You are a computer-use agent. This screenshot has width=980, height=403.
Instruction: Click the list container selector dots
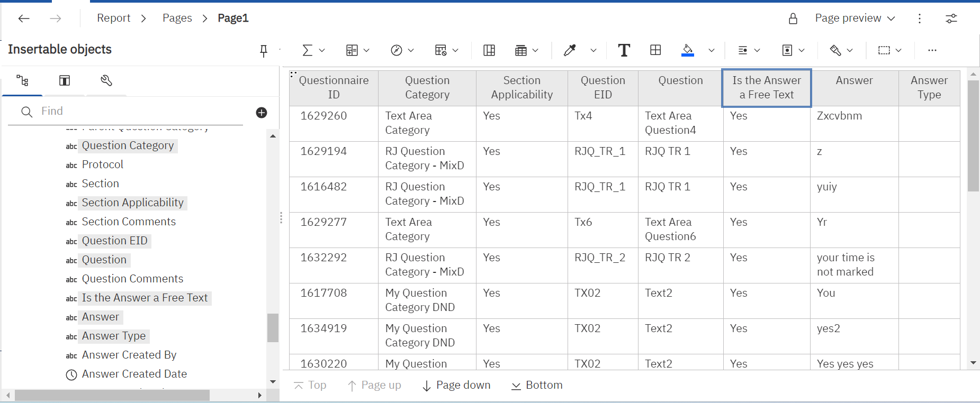(293, 74)
